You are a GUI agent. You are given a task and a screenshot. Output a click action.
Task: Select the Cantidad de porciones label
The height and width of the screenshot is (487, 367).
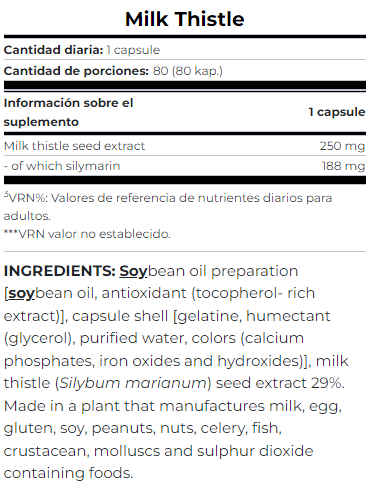coord(76,71)
